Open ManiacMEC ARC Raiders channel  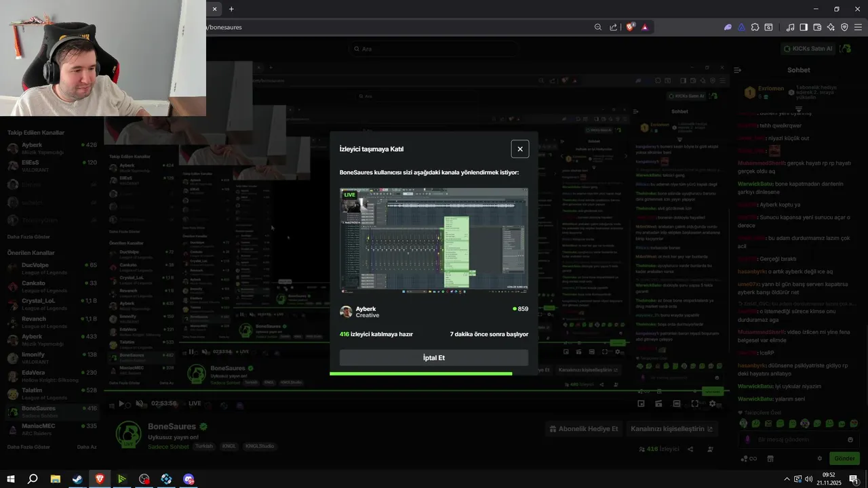(52, 429)
